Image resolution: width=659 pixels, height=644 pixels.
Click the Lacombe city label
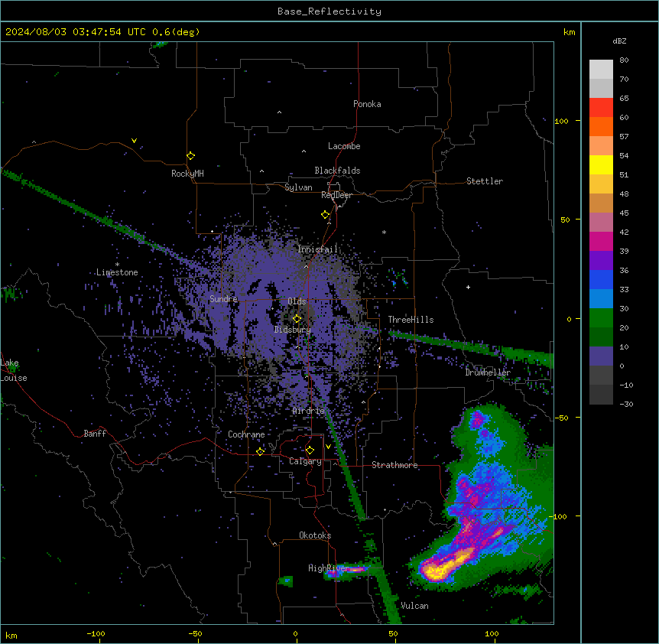click(x=344, y=146)
